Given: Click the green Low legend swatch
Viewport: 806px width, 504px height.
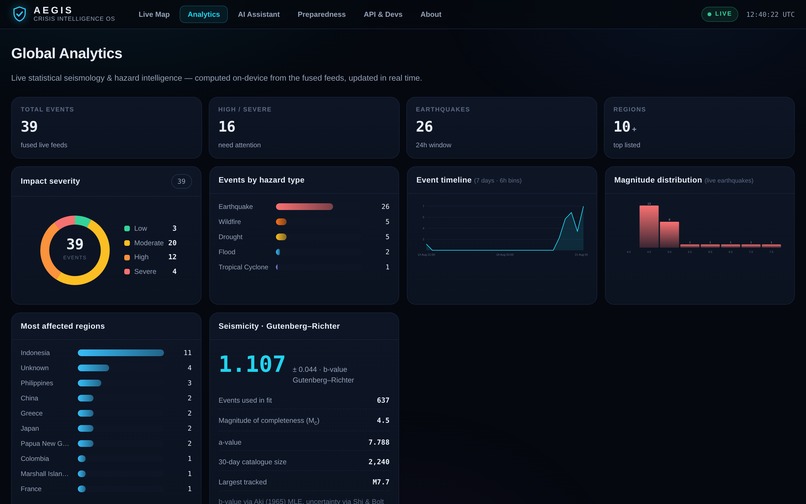Looking at the screenshot, I should 127,228.
